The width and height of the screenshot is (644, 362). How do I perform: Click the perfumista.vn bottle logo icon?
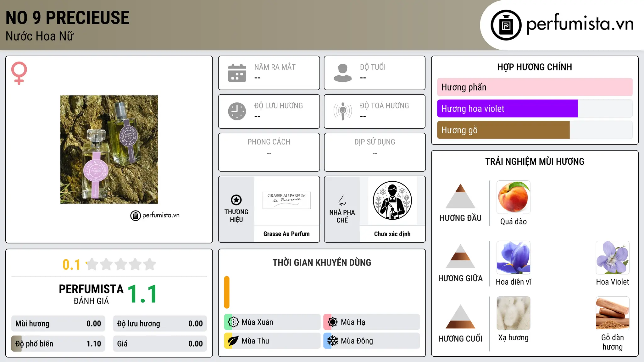coord(506,25)
